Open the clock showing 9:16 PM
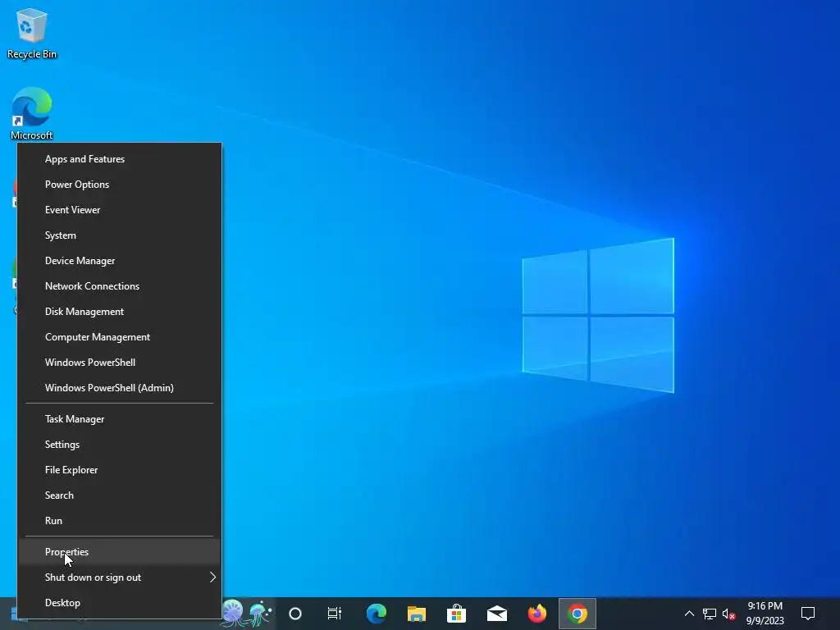840x630 pixels. [765, 614]
